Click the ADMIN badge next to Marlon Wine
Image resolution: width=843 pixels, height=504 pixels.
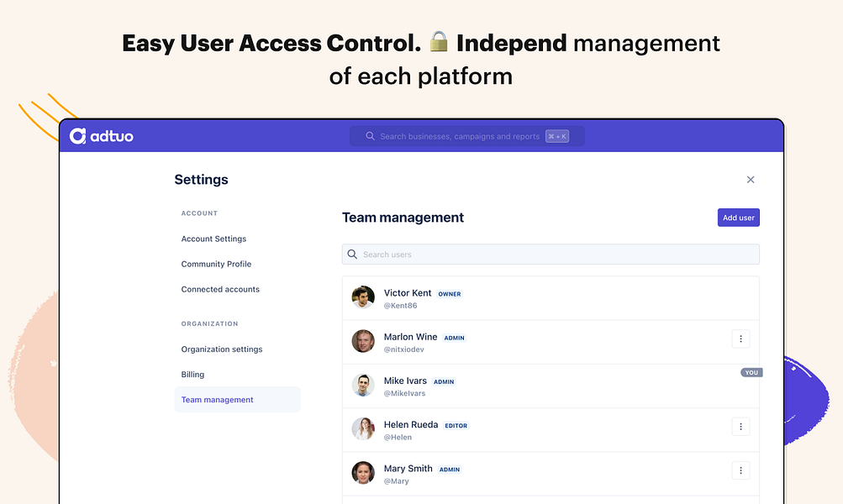(x=455, y=338)
